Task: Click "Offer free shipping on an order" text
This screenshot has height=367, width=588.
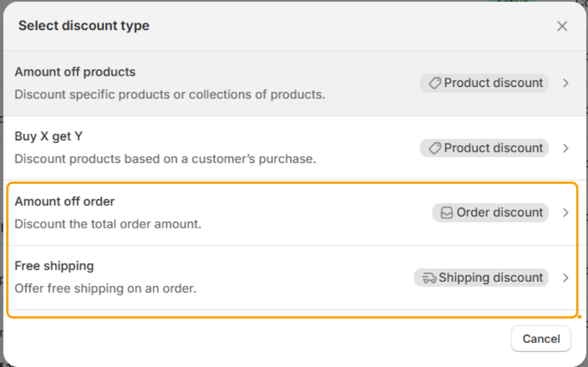Action: click(x=105, y=289)
